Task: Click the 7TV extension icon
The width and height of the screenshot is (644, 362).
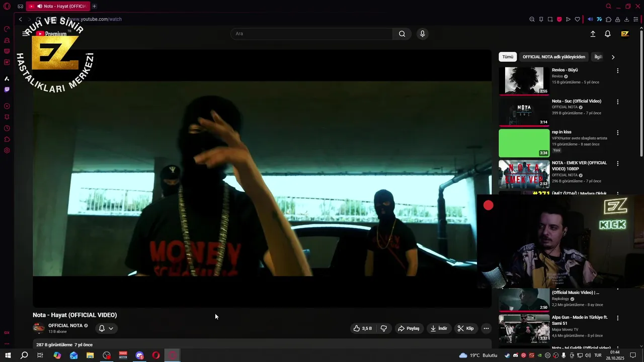Action: coord(599,19)
